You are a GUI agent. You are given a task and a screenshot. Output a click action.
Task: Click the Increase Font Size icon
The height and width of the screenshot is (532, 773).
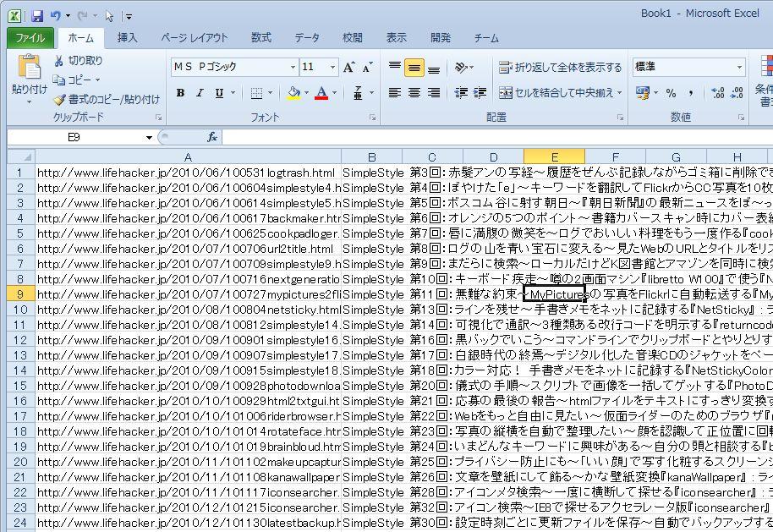351,67
